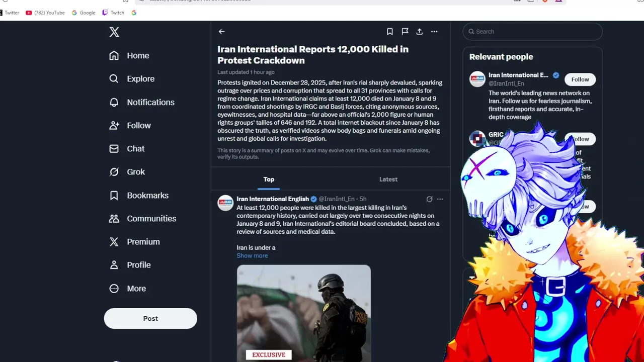Click the verified badge in the post header
Image resolution: width=644 pixels, height=362 pixels.
coord(313,199)
